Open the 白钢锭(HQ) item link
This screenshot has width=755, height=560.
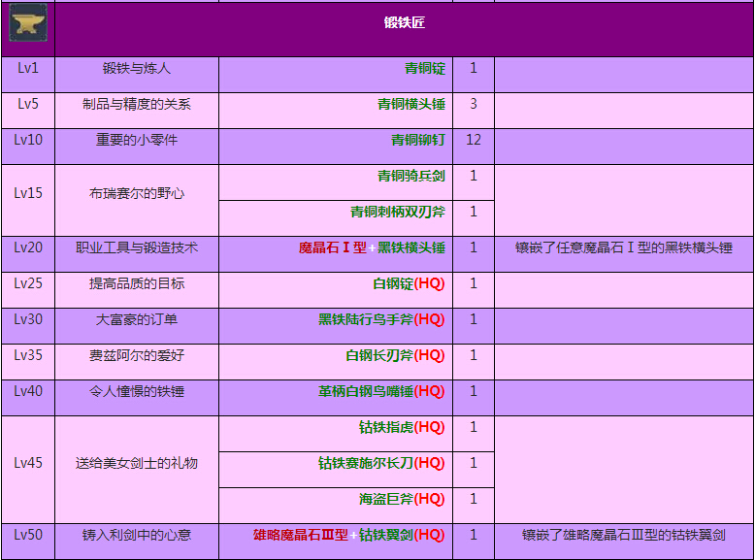click(409, 283)
